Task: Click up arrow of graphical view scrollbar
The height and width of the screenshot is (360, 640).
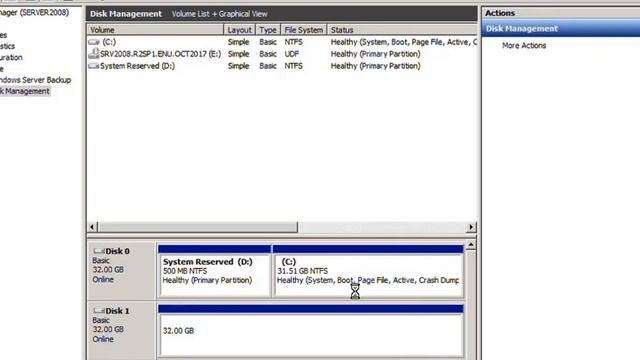Action: point(471,245)
